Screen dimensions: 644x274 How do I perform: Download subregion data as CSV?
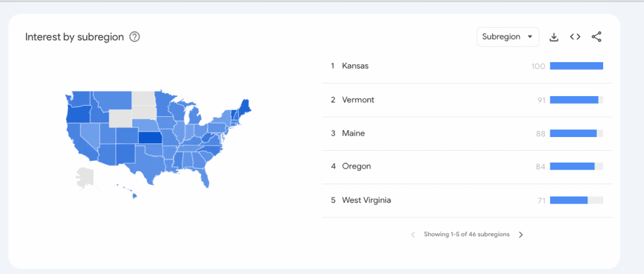click(553, 37)
